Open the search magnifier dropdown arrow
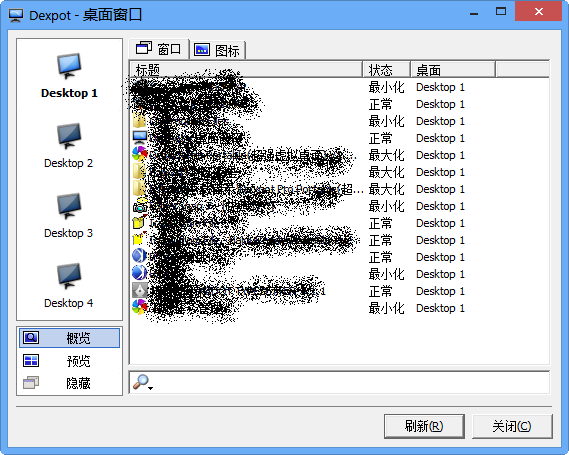 pyautogui.click(x=150, y=388)
